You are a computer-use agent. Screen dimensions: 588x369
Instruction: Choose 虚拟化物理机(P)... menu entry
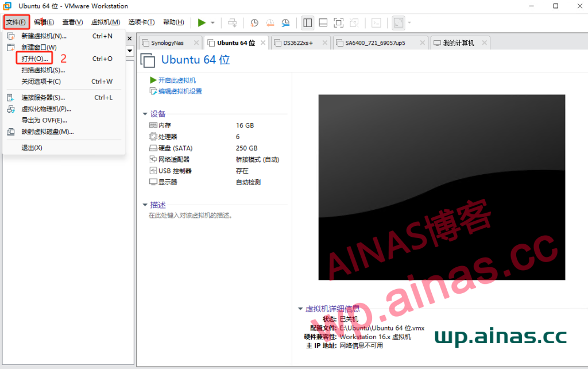64,109
